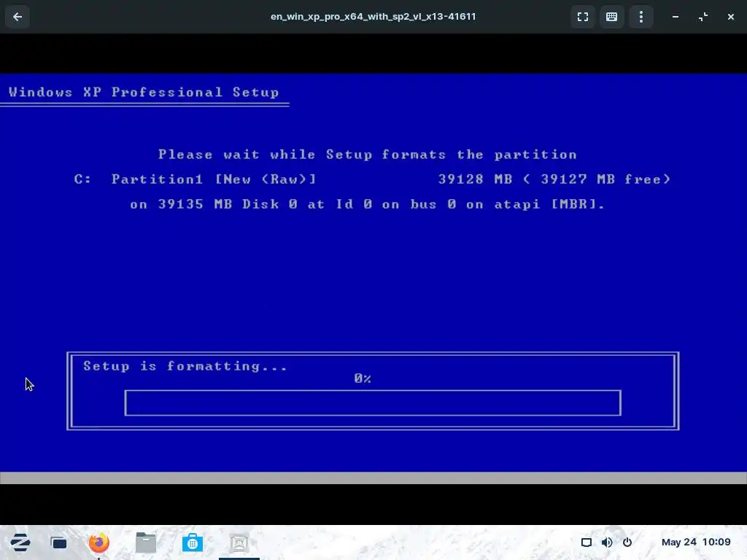
Task: Show the workspace overview in taskbar
Action: click(59, 542)
